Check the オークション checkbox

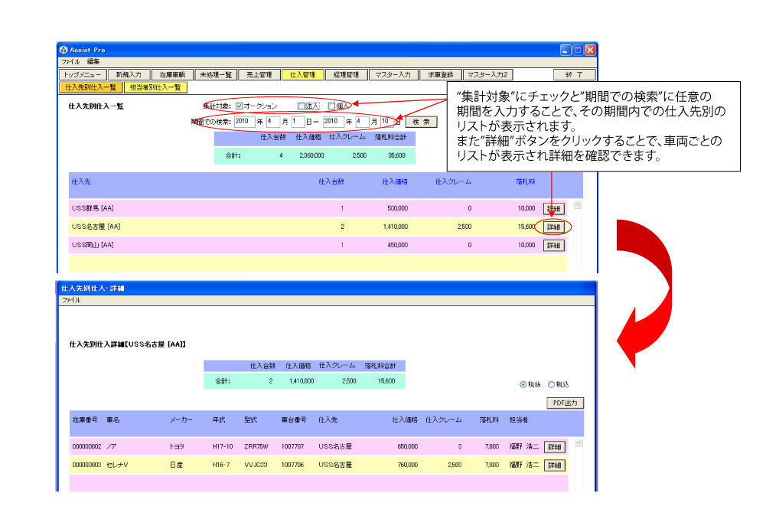click(240, 106)
